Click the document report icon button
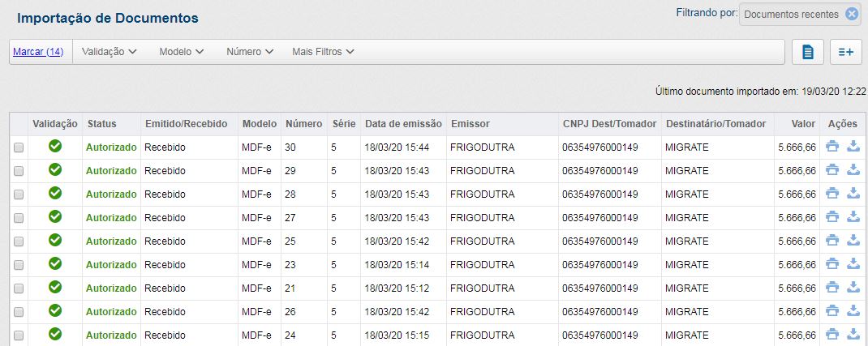The height and width of the screenshot is (346, 868). (808, 52)
